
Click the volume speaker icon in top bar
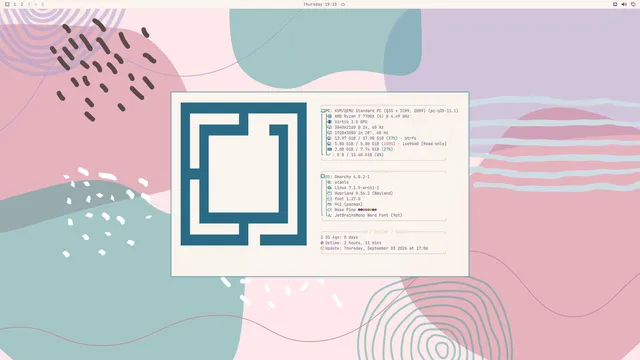(624, 4)
